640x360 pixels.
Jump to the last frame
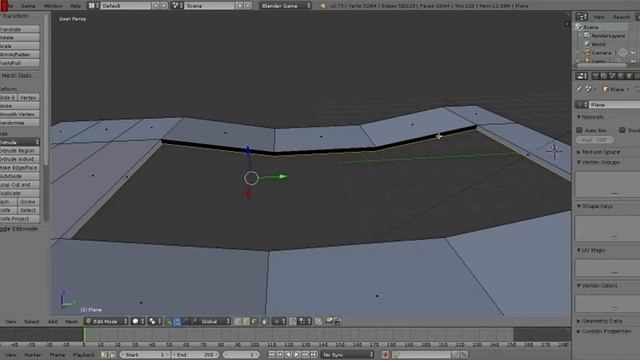tap(313, 355)
